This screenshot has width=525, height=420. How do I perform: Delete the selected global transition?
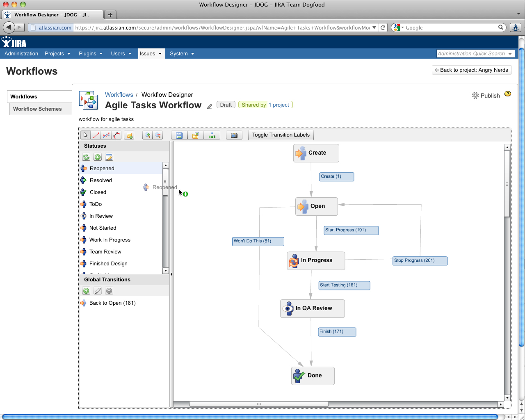[x=109, y=291]
